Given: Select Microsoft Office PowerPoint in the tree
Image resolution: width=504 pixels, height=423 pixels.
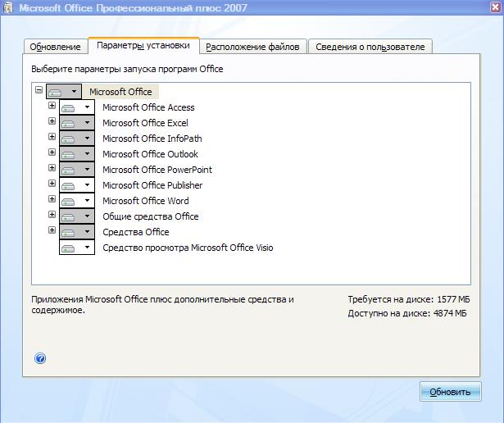Looking at the screenshot, I should point(157,170).
